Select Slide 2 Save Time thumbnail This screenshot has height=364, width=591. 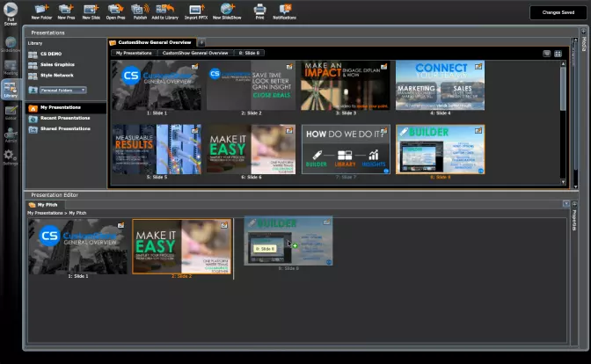[251, 85]
